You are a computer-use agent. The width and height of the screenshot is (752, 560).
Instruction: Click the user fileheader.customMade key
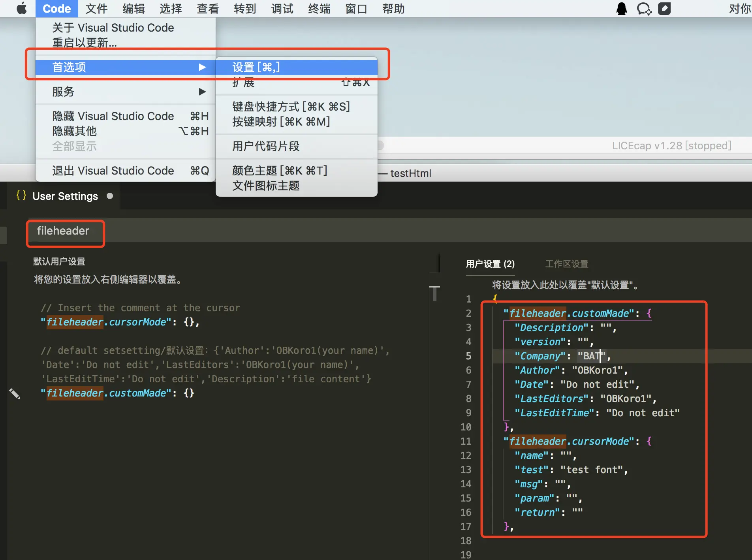(x=569, y=314)
